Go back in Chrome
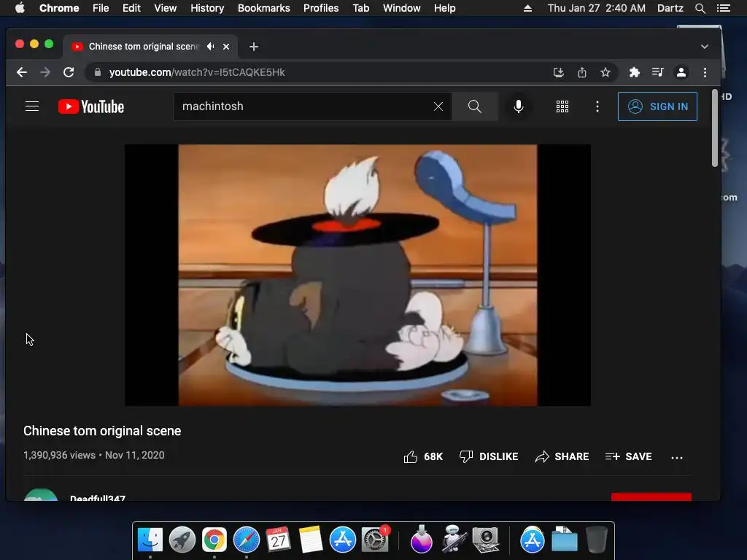Screen dimensions: 747x560 [x=21, y=72]
